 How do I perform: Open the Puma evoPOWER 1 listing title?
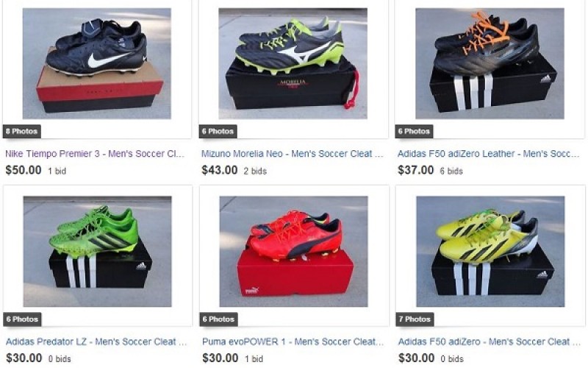pyautogui.click(x=293, y=342)
